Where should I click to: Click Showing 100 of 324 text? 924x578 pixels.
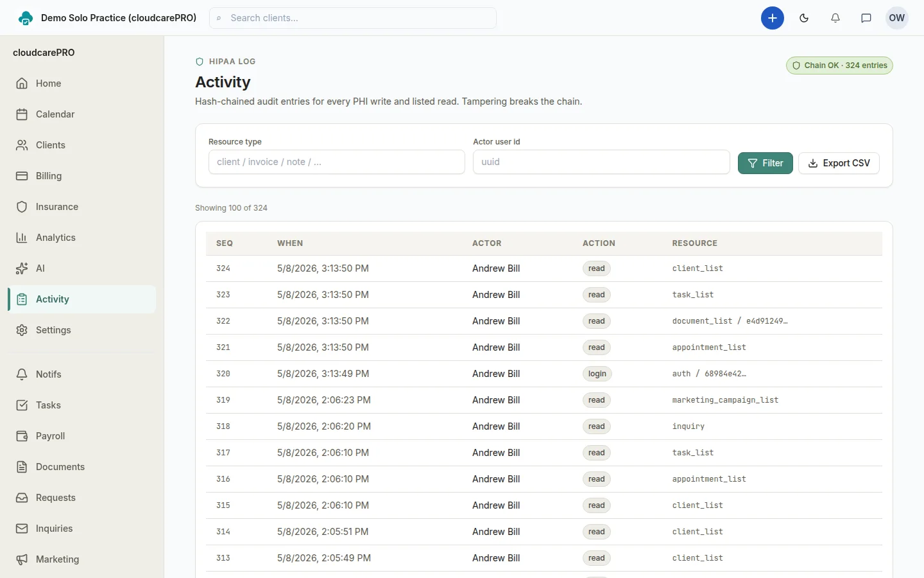231,208
